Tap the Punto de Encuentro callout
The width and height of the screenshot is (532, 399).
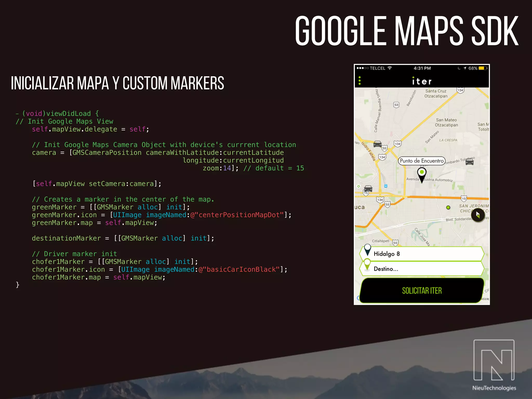pos(422,161)
